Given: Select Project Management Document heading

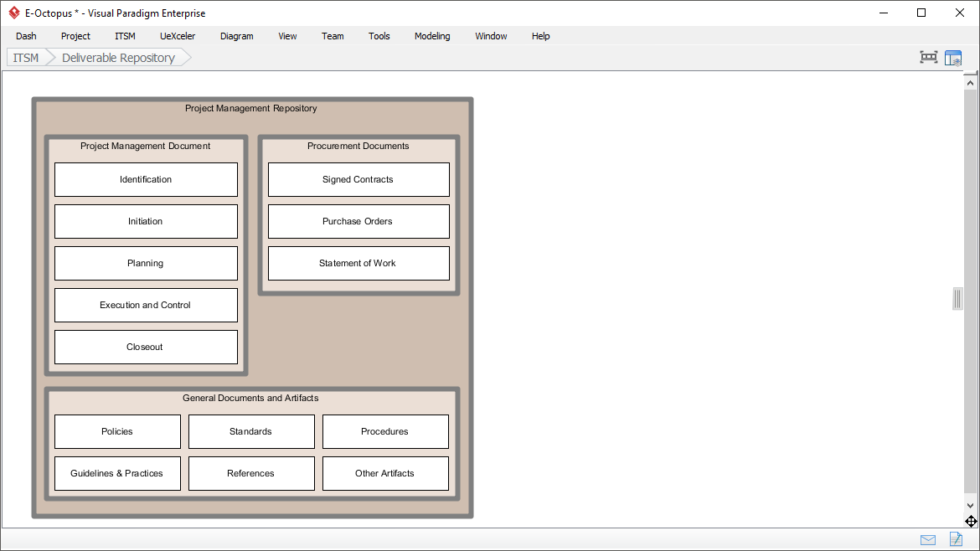Looking at the screenshot, I should (x=145, y=146).
